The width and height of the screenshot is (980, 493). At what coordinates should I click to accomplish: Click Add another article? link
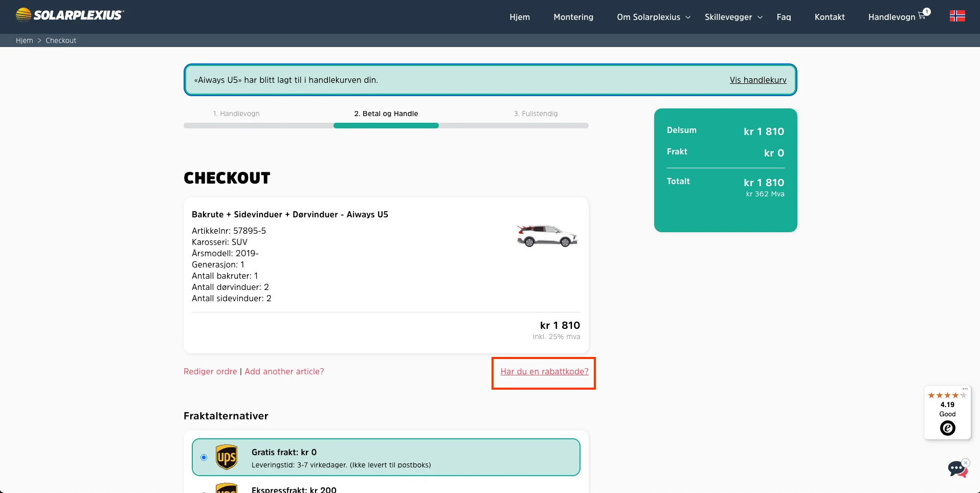[x=284, y=371]
